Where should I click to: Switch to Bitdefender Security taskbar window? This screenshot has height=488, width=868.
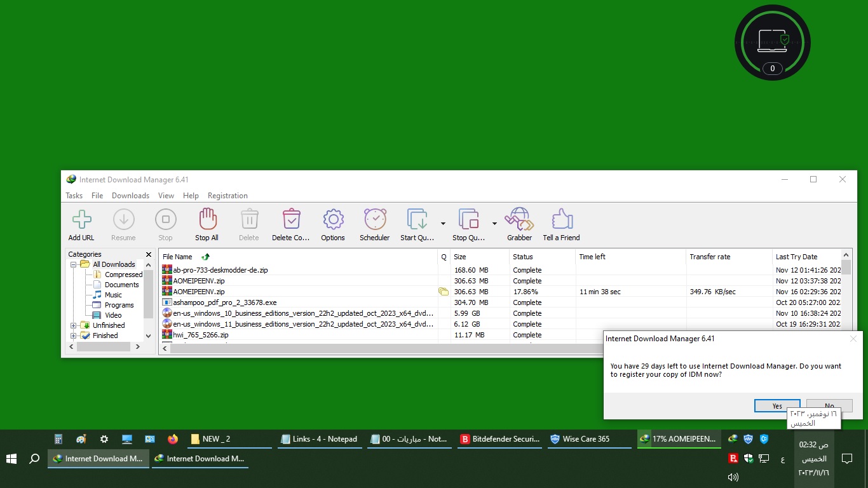500,439
